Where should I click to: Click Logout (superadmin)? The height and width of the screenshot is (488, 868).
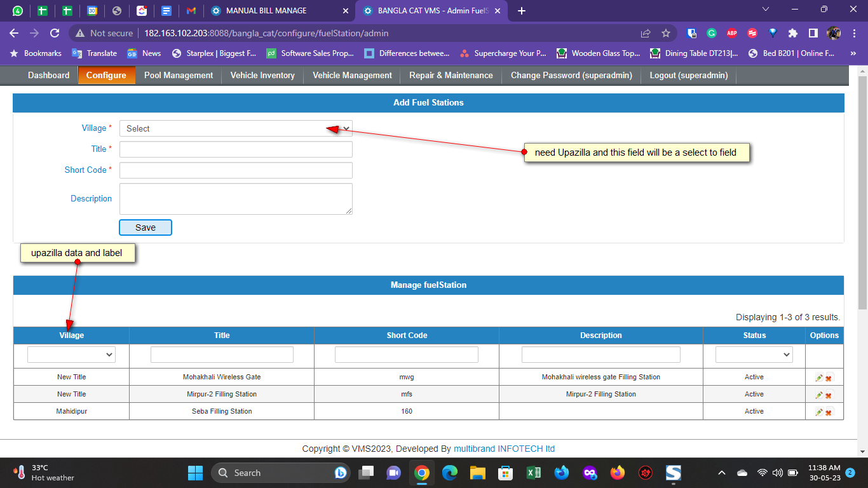point(688,75)
